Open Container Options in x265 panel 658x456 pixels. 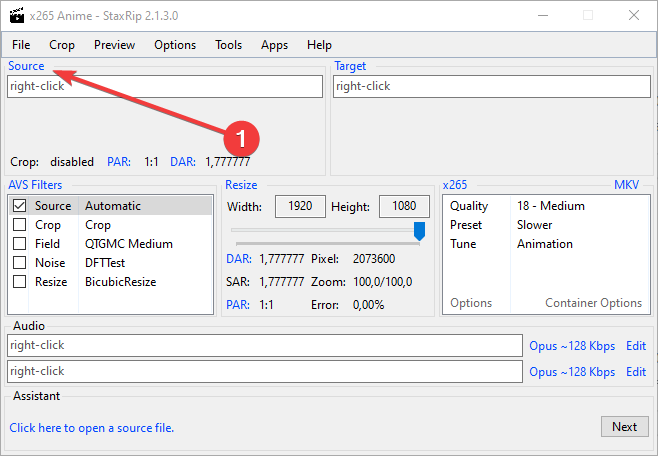click(x=593, y=303)
